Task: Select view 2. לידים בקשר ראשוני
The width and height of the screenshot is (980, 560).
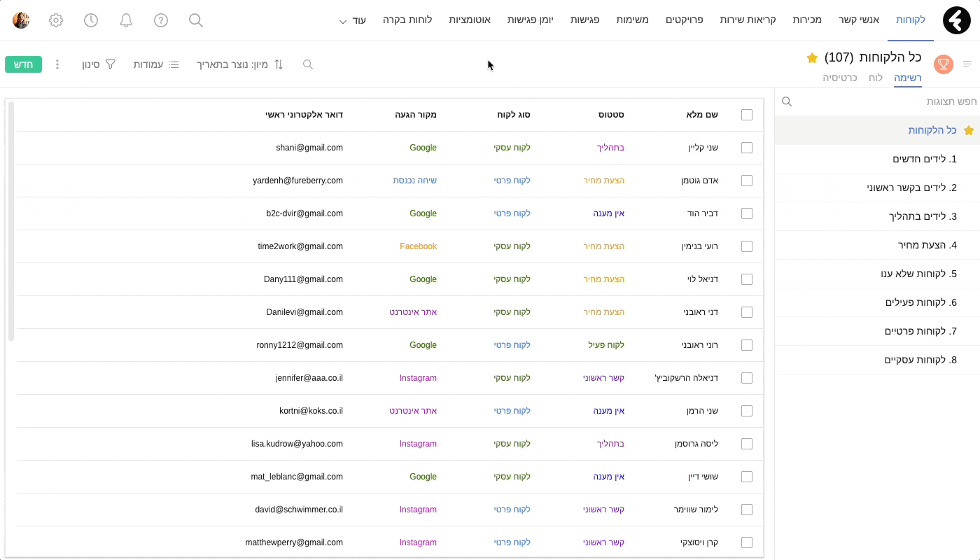Action: [877, 188]
